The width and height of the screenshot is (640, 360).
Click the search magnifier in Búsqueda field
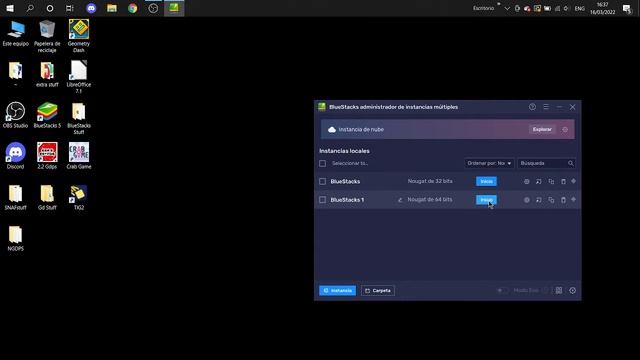point(571,163)
